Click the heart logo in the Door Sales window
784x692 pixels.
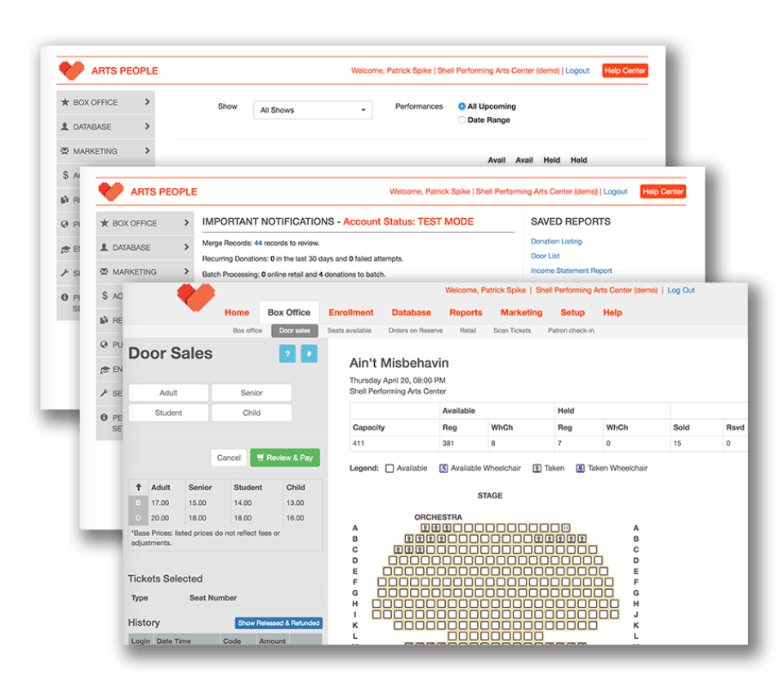tap(196, 297)
